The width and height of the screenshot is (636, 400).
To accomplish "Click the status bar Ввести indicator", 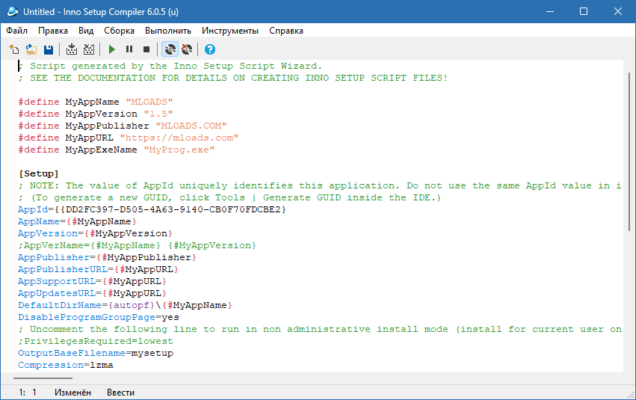I will point(120,392).
